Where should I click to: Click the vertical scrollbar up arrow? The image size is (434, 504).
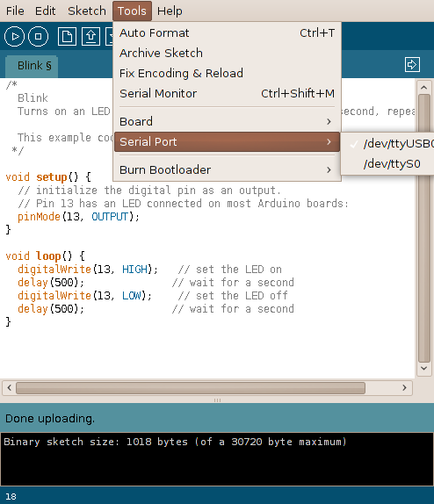point(423,87)
